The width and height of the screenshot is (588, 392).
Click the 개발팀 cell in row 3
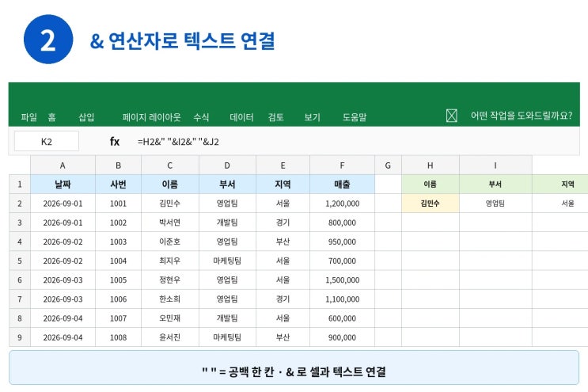click(x=227, y=223)
